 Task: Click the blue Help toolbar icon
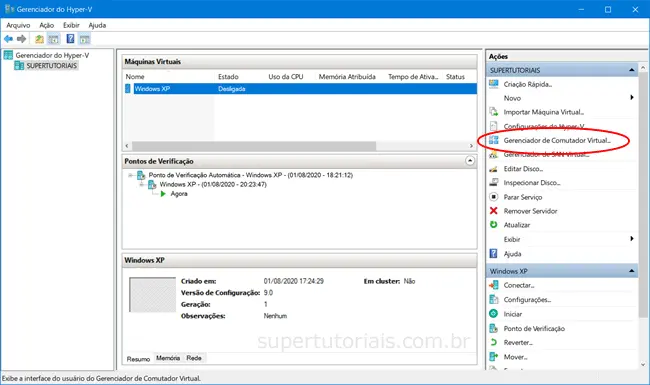point(70,39)
